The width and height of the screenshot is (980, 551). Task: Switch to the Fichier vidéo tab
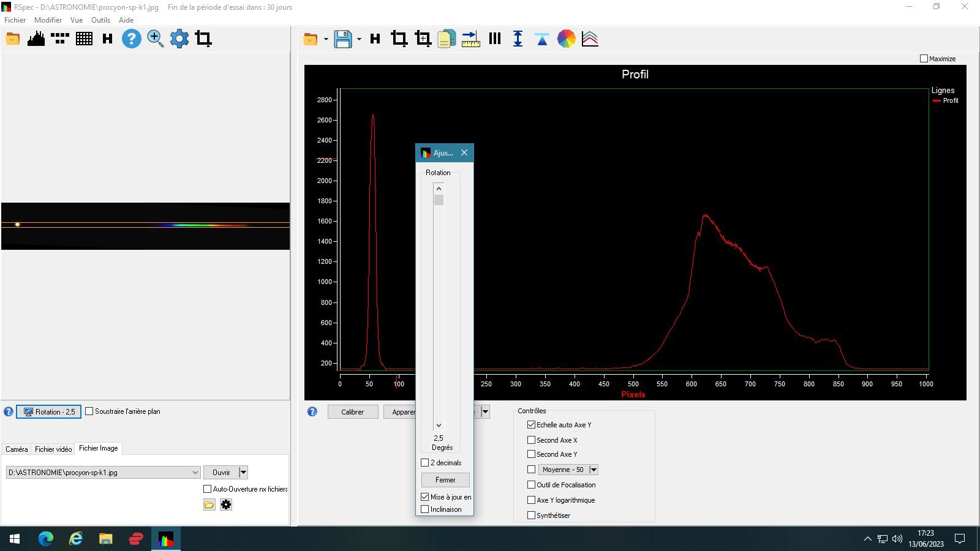click(53, 449)
